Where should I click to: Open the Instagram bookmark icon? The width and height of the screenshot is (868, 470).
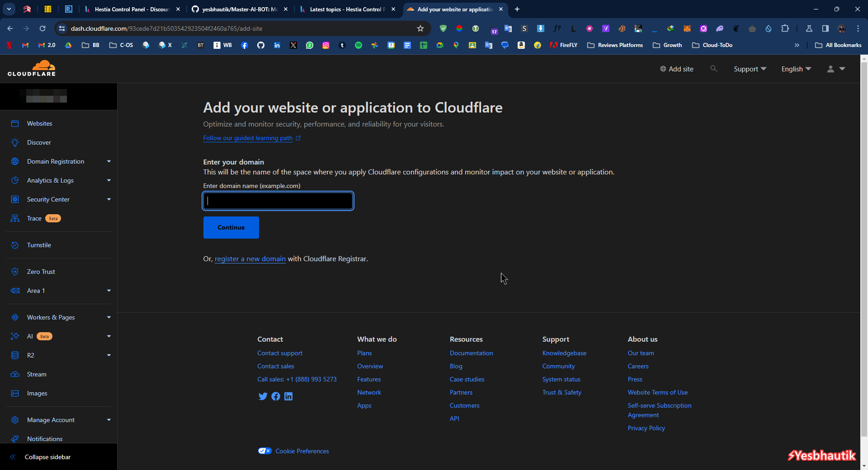(326, 45)
